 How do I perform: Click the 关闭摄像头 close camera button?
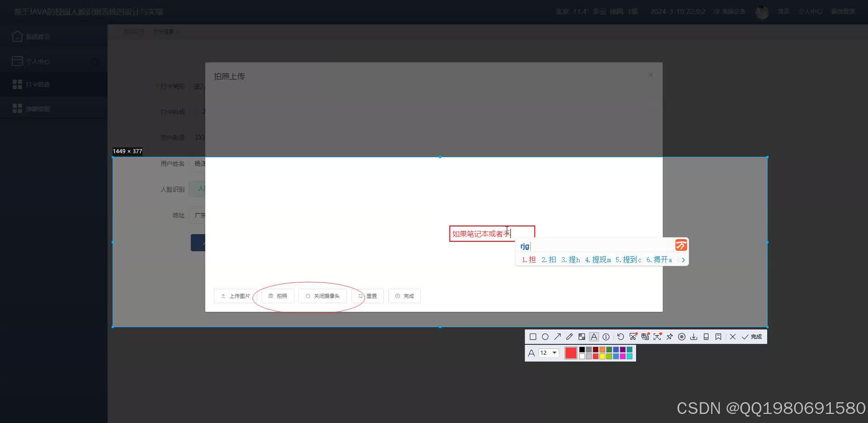pos(322,296)
